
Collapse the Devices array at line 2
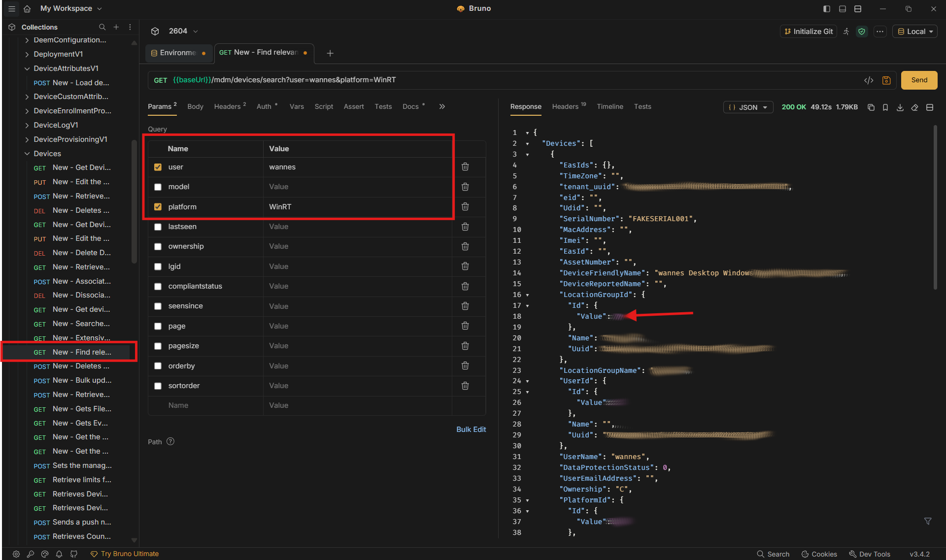pyautogui.click(x=527, y=144)
